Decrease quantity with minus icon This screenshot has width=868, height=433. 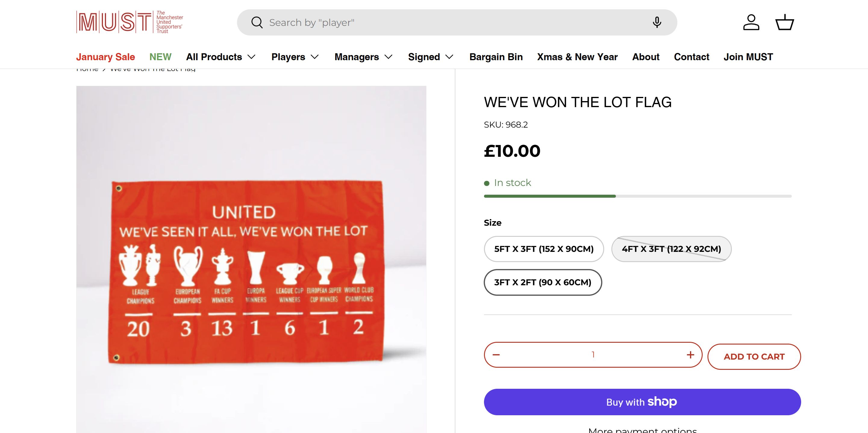pyautogui.click(x=496, y=354)
